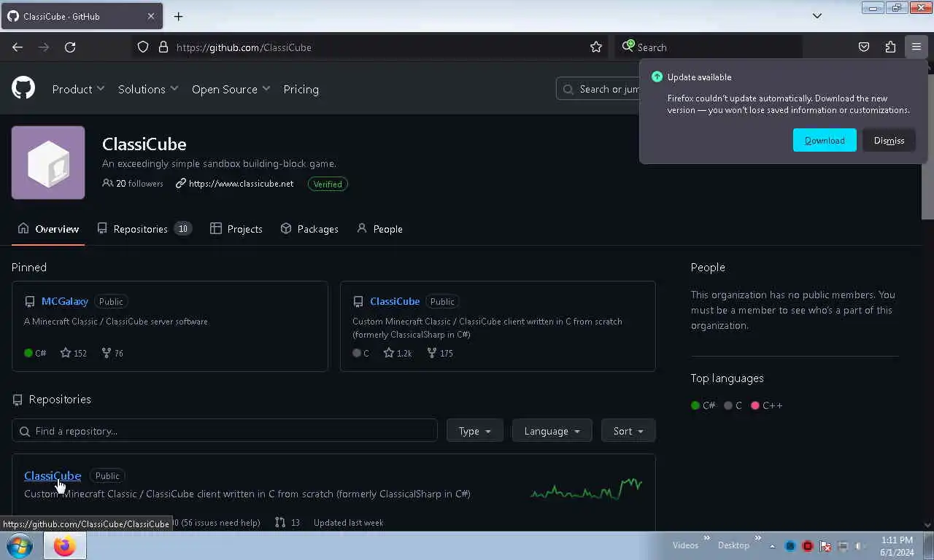Image resolution: width=934 pixels, height=560 pixels.
Task: Switch to the People tab
Action: point(379,229)
